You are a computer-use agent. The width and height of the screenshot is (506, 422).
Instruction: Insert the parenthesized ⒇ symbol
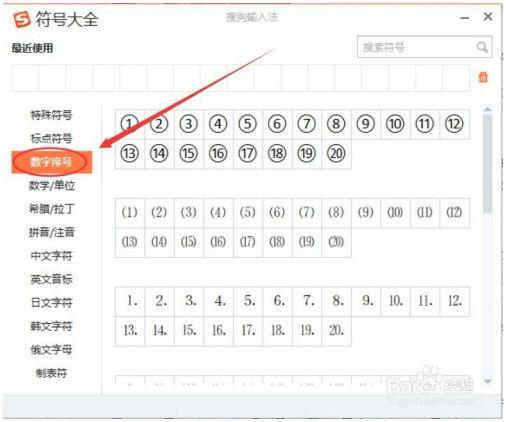click(x=336, y=242)
